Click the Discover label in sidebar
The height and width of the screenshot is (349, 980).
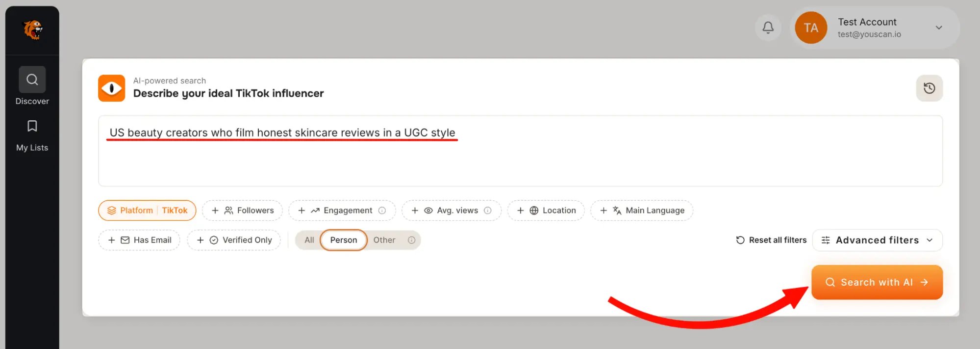tap(32, 101)
